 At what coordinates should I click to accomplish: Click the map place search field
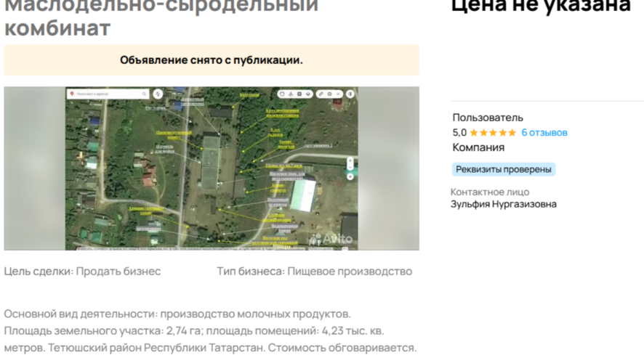(108, 94)
